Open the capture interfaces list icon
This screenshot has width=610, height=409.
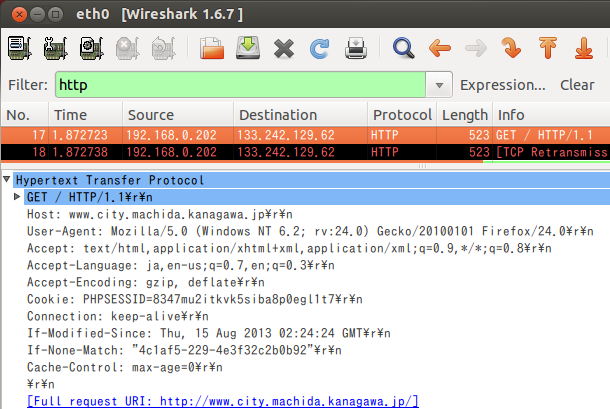19,48
